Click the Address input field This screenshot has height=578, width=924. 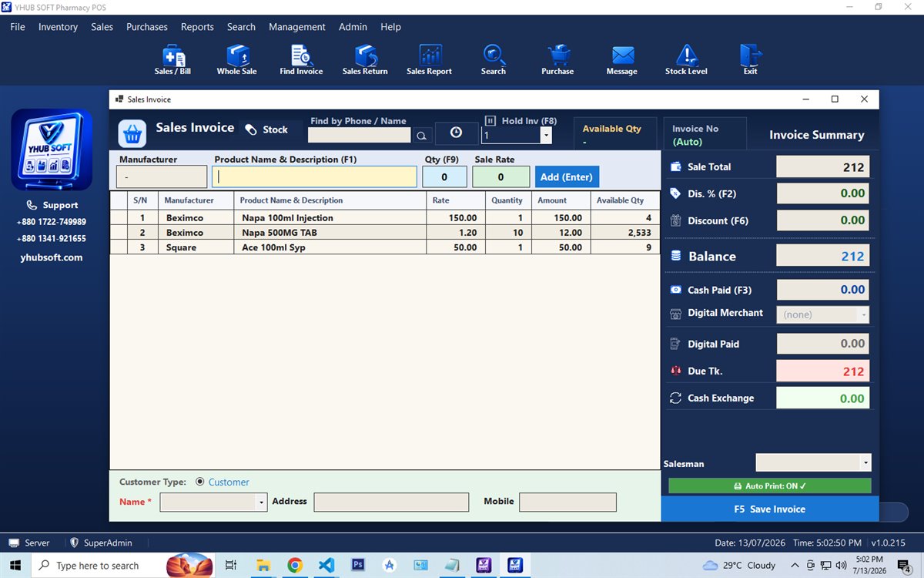pos(391,502)
